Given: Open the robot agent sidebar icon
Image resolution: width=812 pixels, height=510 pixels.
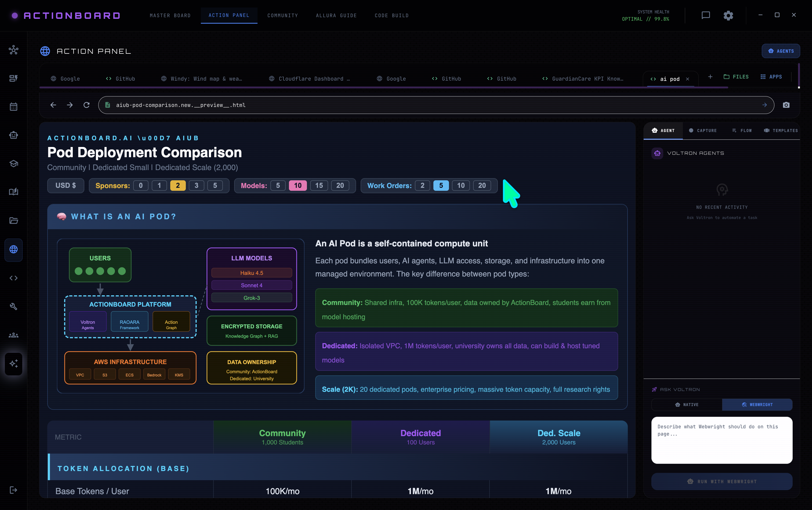Looking at the screenshot, I should tap(13, 135).
